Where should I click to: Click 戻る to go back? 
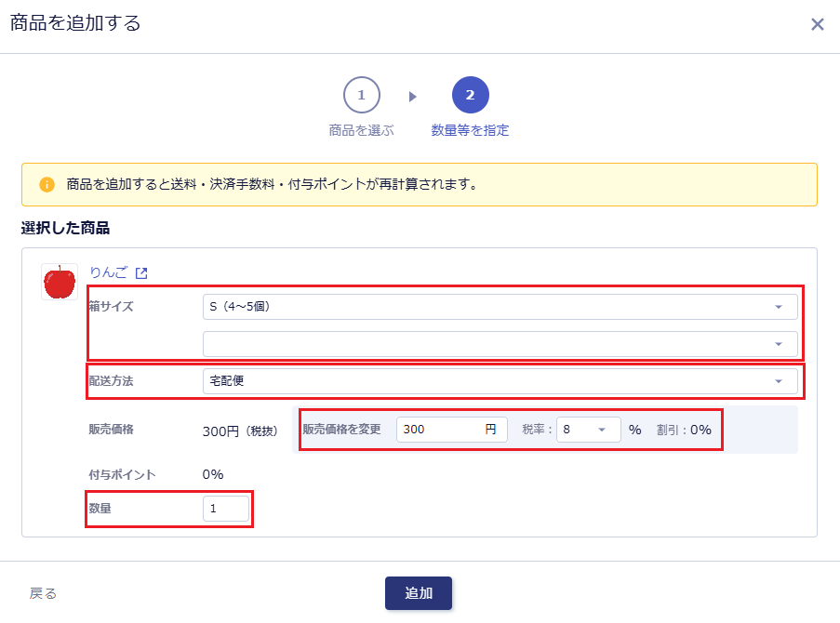point(43,593)
